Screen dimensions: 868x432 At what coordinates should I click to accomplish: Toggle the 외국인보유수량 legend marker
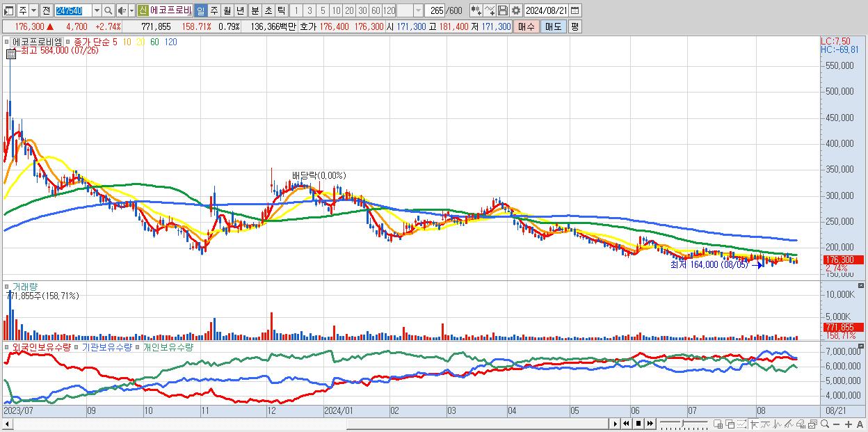7,346
